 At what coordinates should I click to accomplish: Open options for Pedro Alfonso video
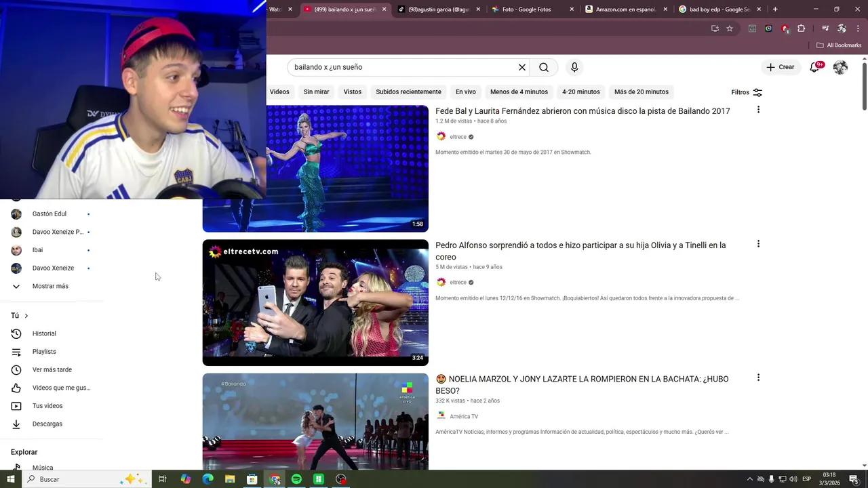tap(758, 244)
